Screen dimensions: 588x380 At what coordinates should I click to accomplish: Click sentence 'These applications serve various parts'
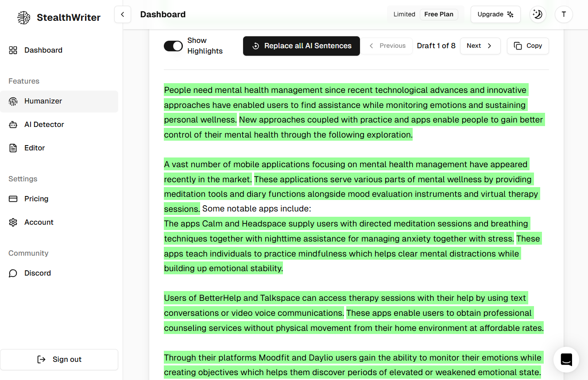[x=352, y=194]
